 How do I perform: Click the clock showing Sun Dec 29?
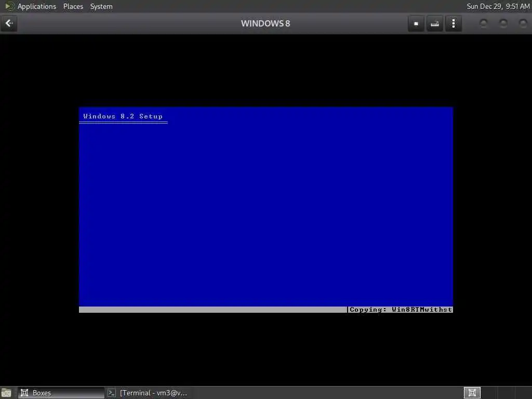point(498,6)
